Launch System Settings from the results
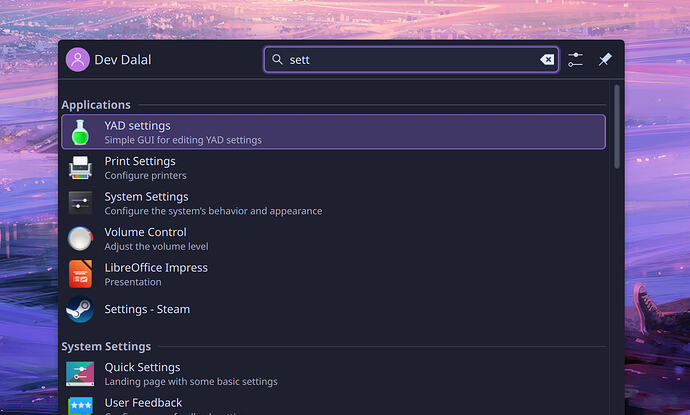The height and width of the screenshot is (415, 690). [146, 203]
